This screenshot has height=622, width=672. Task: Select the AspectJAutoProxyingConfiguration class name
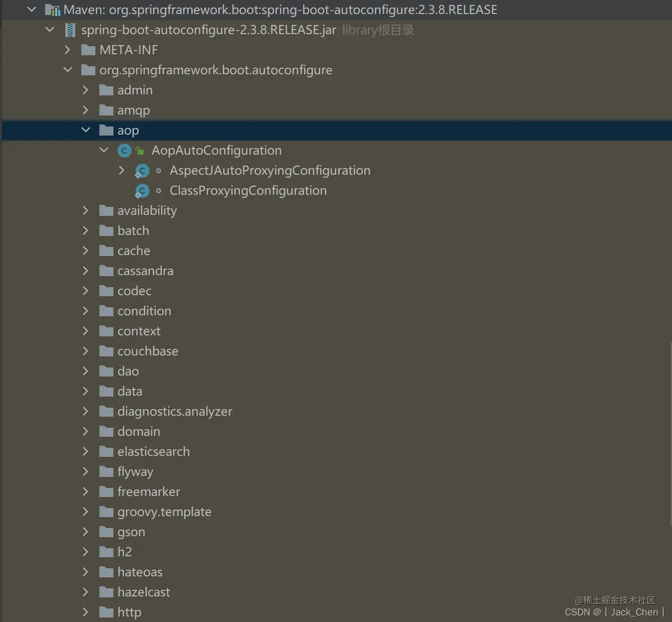point(270,171)
